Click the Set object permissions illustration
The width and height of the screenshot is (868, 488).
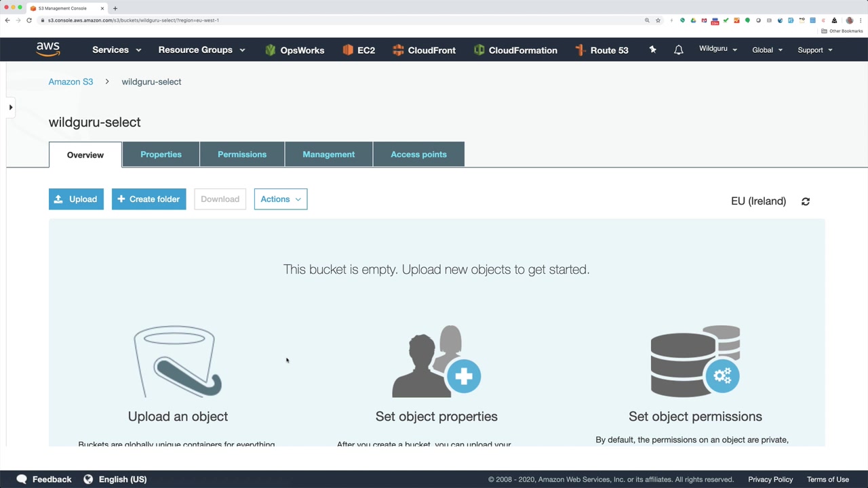click(x=695, y=360)
